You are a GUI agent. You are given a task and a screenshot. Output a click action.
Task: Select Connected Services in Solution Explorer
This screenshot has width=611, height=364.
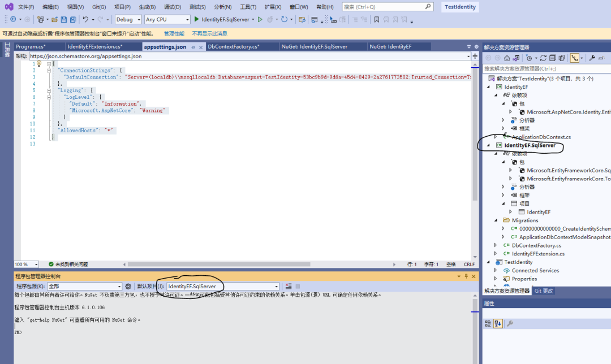pos(535,271)
